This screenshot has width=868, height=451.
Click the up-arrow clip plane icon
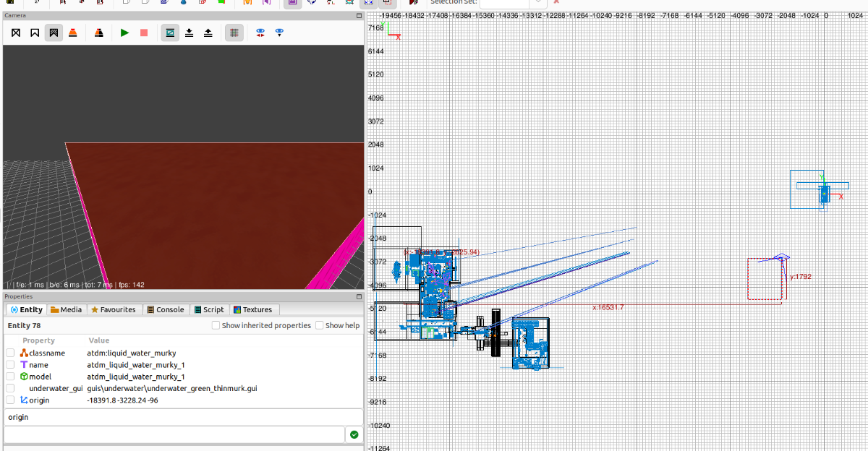pyautogui.click(x=208, y=33)
